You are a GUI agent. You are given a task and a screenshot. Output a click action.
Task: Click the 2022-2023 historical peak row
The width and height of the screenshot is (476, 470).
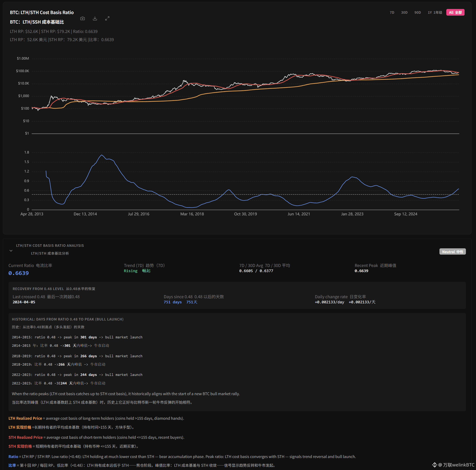[77, 375]
